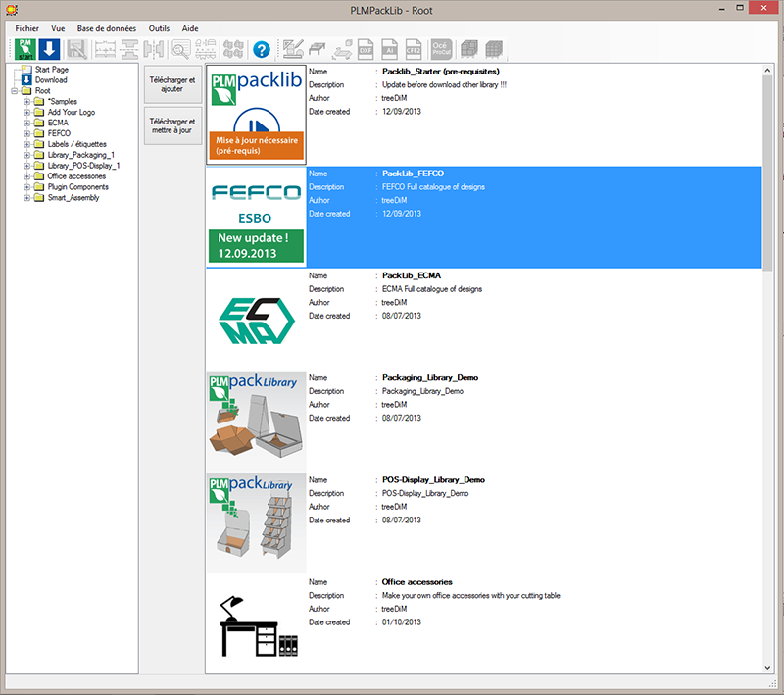The width and height of the screenshot is (784, 695).
Task: Expand the Office accessories folder node
Action: coord(27,176)
